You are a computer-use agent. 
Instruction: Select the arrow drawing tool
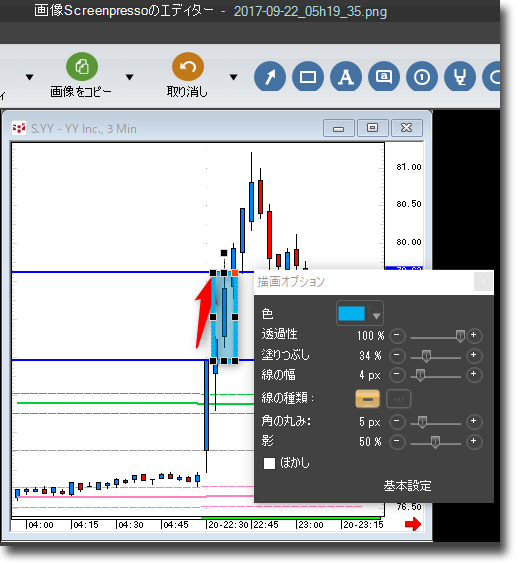[270, 76]
